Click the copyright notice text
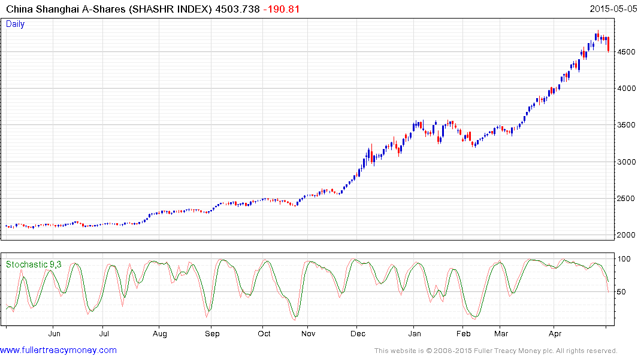Viewport: 644px width, 359px height. coord(496,351)
